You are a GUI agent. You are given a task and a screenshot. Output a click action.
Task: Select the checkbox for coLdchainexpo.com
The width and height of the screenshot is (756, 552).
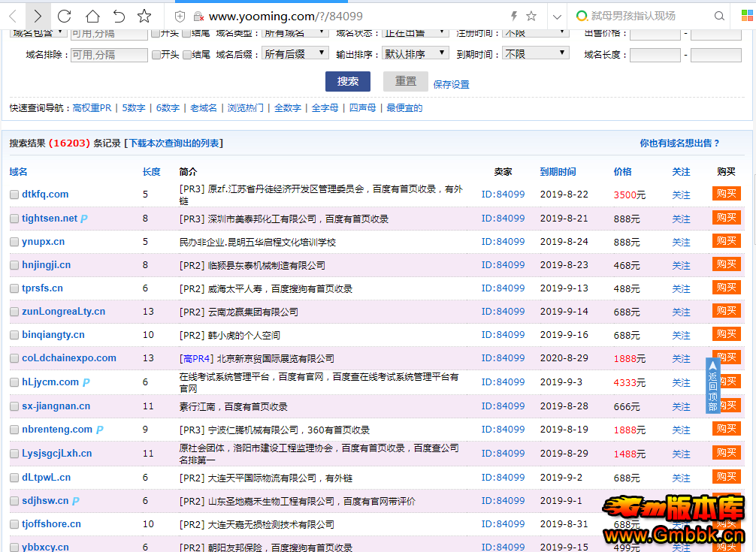tap(14, 358)
